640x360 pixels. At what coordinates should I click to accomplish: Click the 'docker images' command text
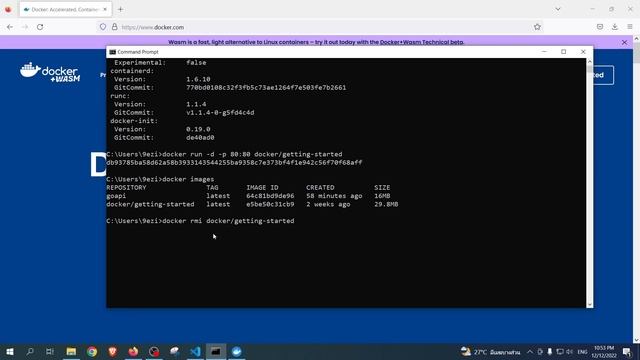point(188,179)
